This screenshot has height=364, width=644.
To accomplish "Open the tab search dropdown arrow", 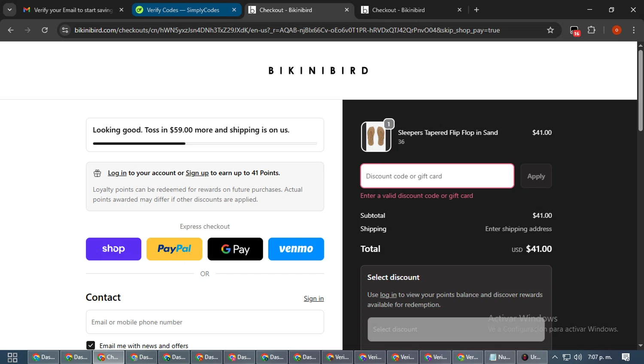I will point(9,9).
